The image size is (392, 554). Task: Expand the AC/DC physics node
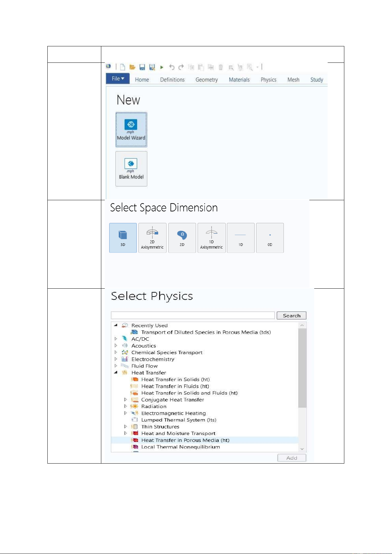click(x=116, y=339)
